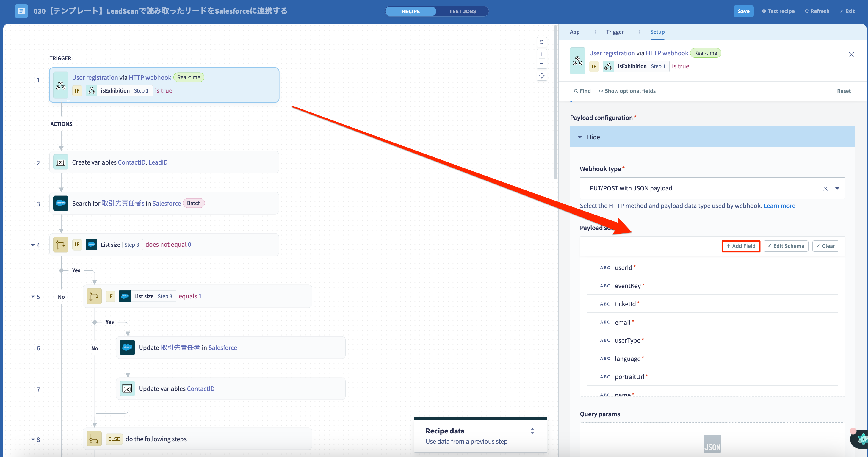Image resolution: width=868 pixels, height=457 pixels.
Task: Click the Add Field button
Action: [741, 246]
